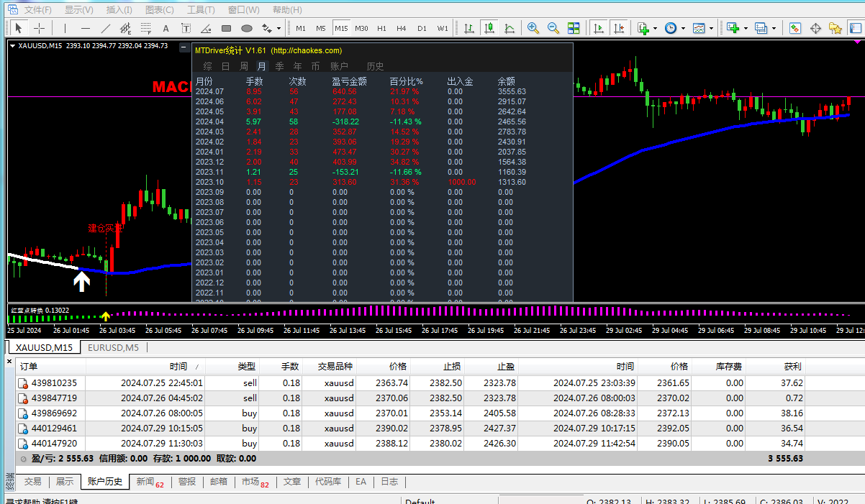
Task: Switch chart to bar chart type
Action: click(x=469, y=28)
